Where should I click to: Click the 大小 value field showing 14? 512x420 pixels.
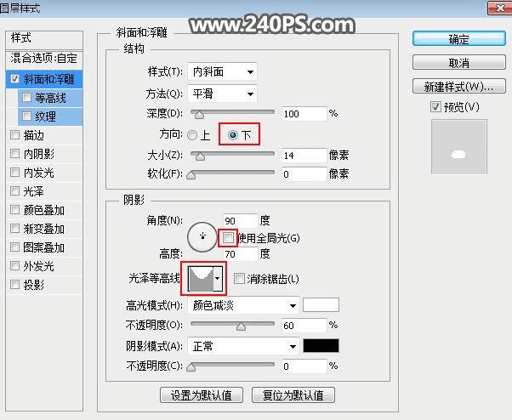304,156
